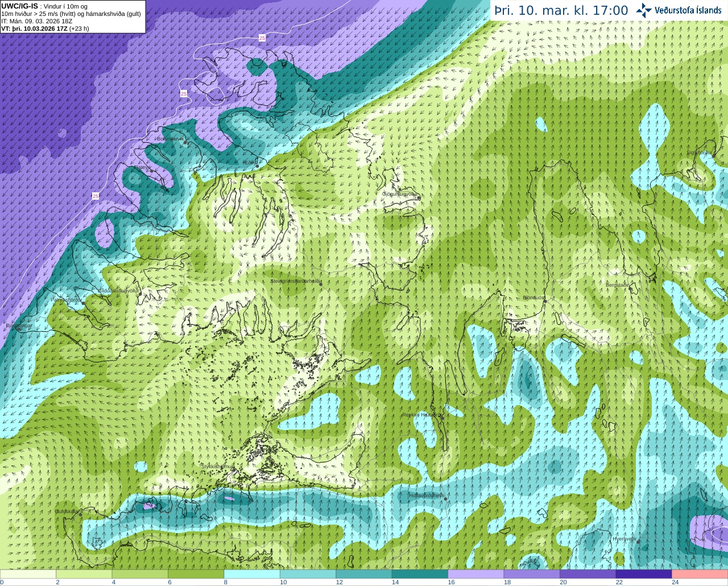This screenshot has width=728, height=586.
Task: Select the 10–12 m/s turquoise legend swatch
Action: [x=308, y=573]
